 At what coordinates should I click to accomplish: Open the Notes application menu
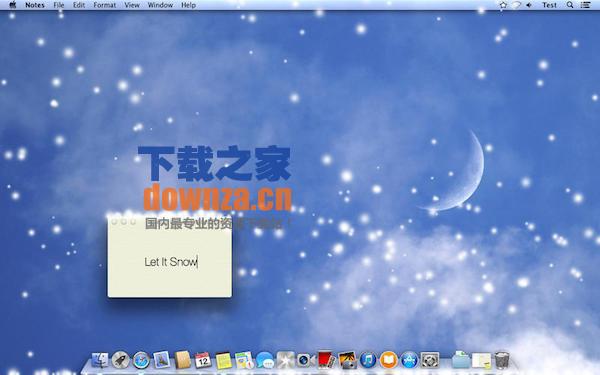(35, 5)
